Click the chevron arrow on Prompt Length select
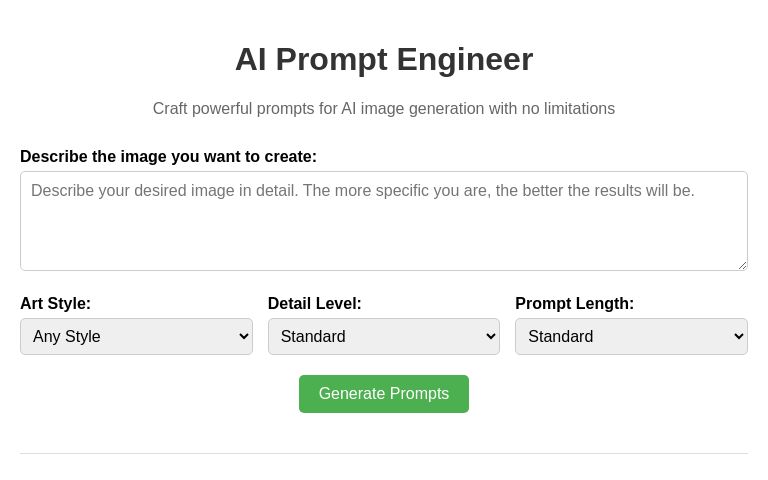768x480 pixels. (738, 337)
